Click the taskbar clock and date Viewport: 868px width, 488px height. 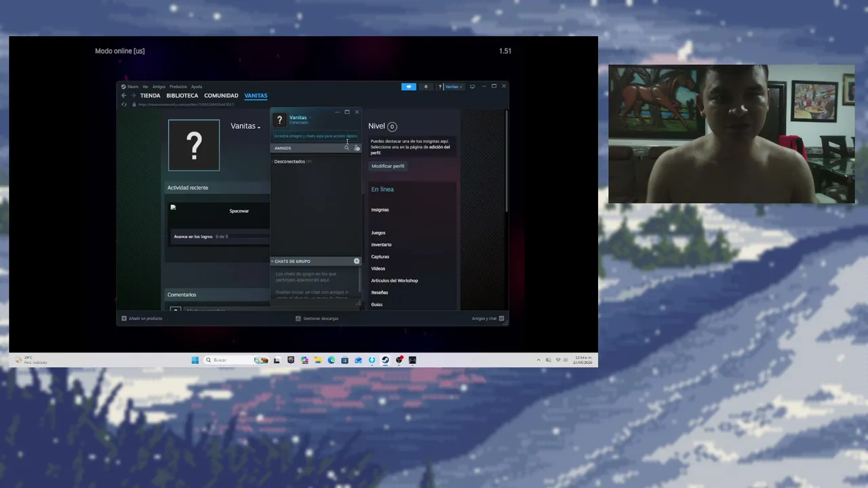point(583,360)
